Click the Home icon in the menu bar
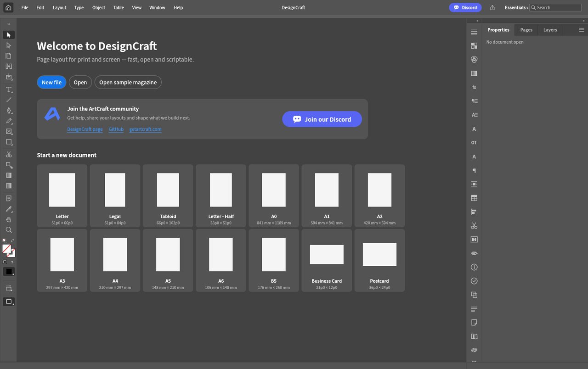The width and height of the screenshot is (588, 369). coord(8,7)
